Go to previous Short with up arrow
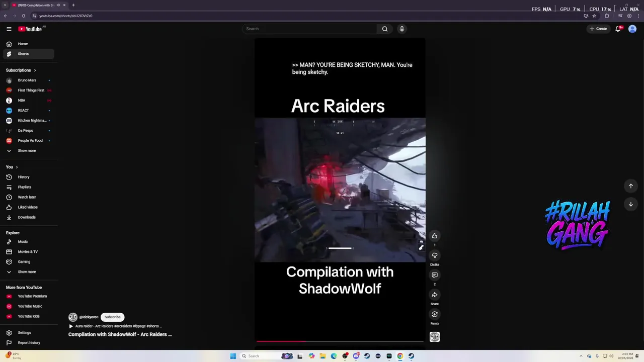 [x=630, y=186]
